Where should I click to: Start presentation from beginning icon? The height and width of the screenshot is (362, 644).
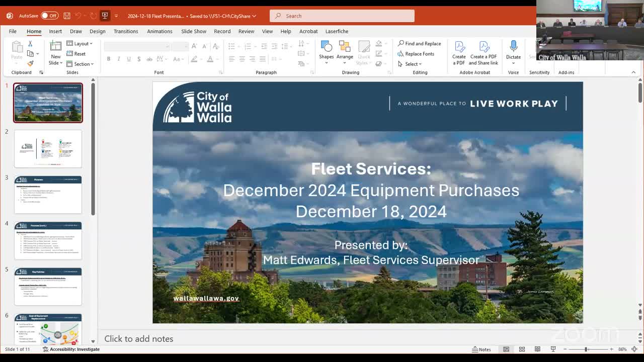105,16
